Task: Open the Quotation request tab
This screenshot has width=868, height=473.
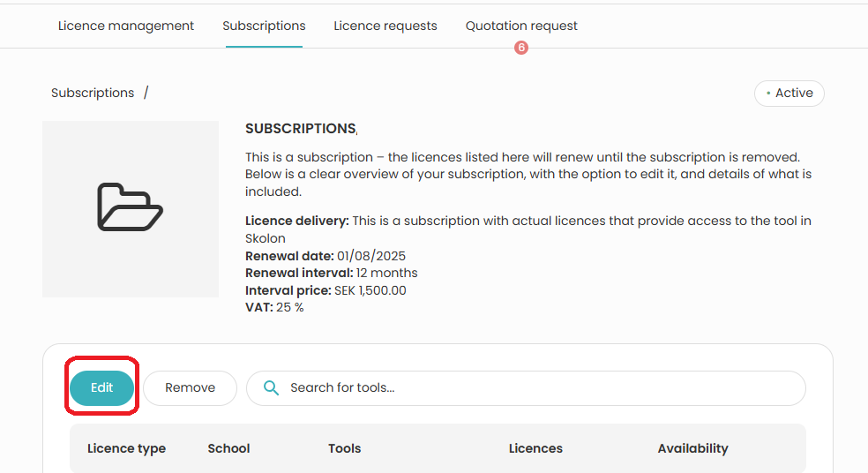Action: (521, 26)
